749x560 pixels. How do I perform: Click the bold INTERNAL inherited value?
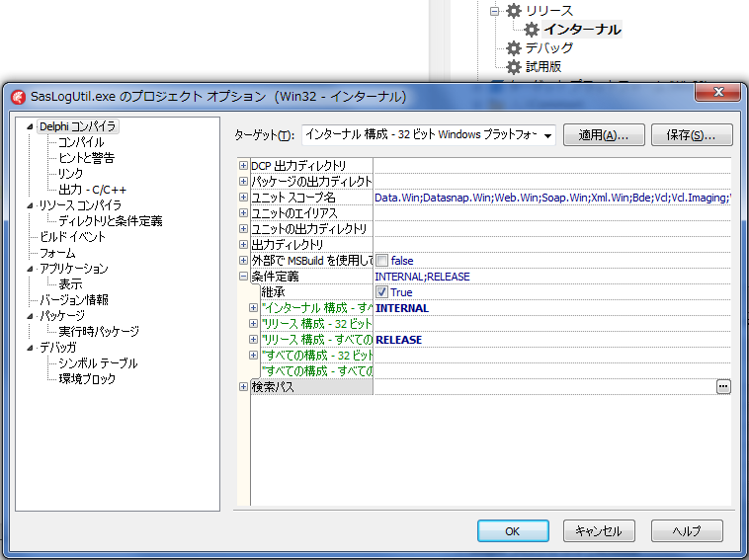point(402,308)
